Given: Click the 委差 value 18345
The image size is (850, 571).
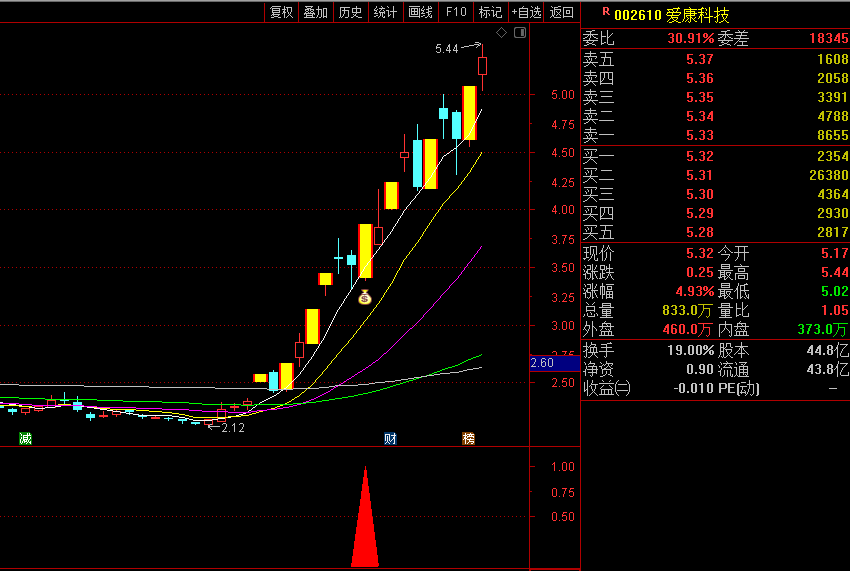Looking at the screenshot, I should tap(828, 39).
